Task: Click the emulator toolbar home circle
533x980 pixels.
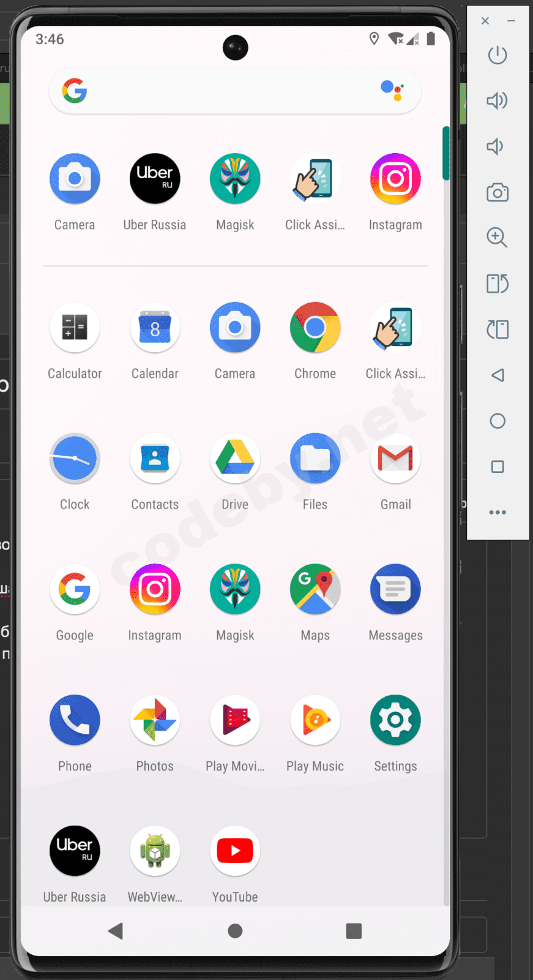Action: pyautogui.click(x=498, y=421)
